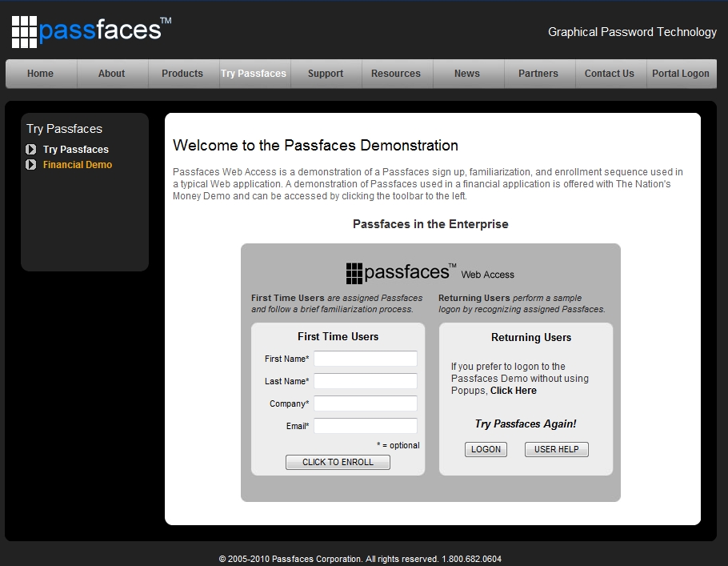Click the 'Graphical Password Technology' tagline
The image size is (728, 566).
(x=632, y=32)
